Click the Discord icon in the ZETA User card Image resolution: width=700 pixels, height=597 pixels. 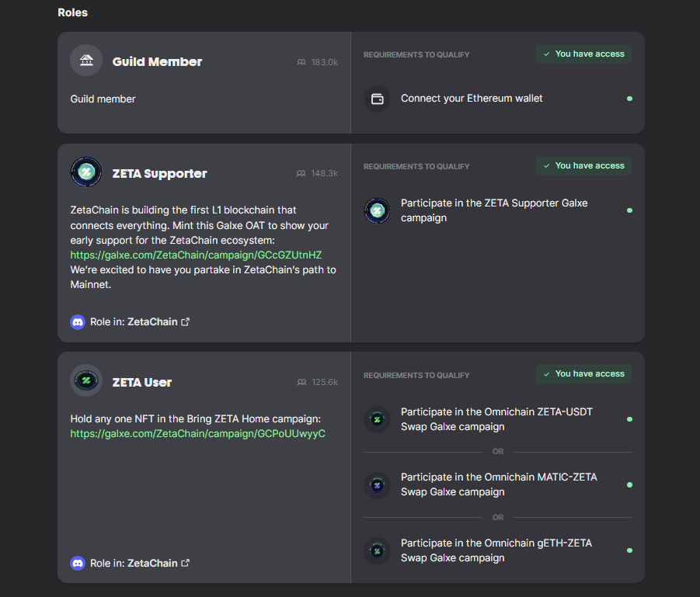(x=78, y=563)
